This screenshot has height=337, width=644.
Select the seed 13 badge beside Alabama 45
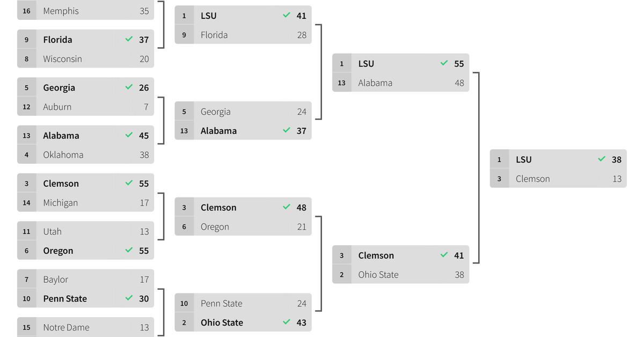26,135
